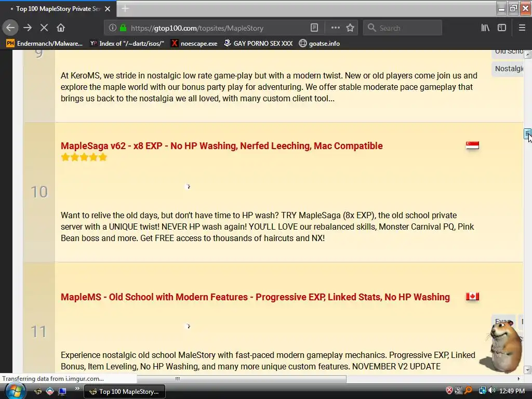
Task: Click the red security alert tray icon
Action: click(449, 391)
